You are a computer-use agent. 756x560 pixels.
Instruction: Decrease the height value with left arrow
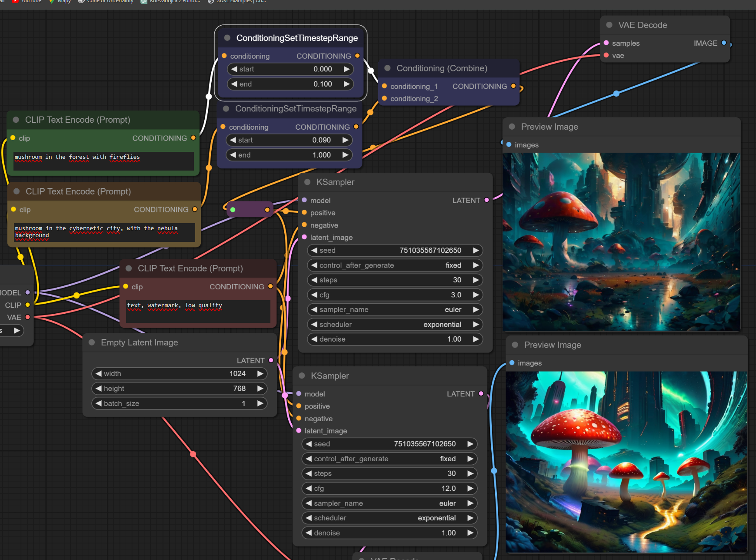click(99, 389)
